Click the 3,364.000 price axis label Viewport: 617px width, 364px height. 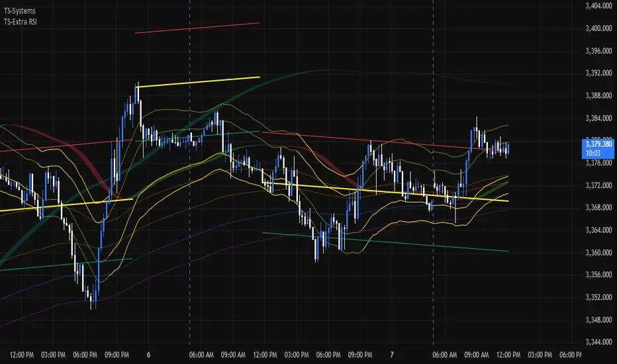[598, 230]
